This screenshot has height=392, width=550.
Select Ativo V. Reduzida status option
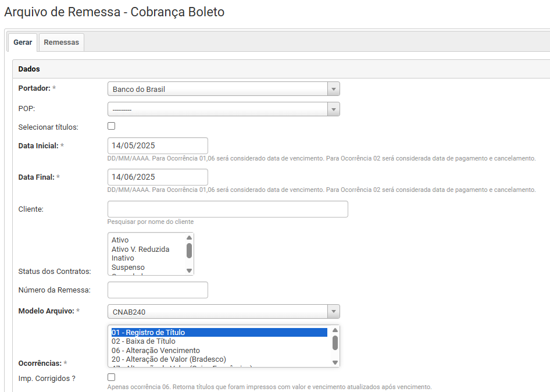pyautogui.click(x=140, y=249)
